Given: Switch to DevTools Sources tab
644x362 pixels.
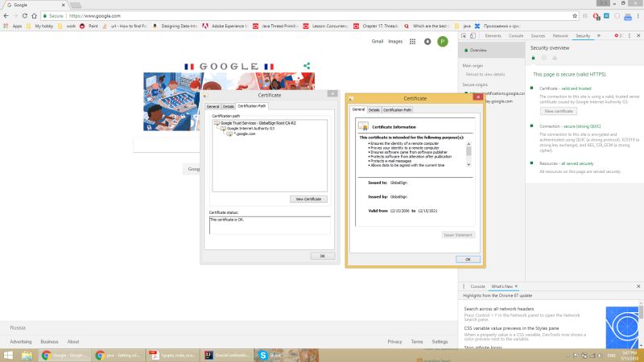Looking at the screenshot, I should (x=538, y=35).
